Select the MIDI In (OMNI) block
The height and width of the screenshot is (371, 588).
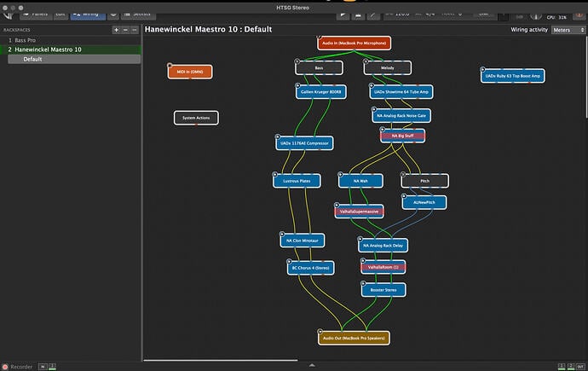[190, 72]
